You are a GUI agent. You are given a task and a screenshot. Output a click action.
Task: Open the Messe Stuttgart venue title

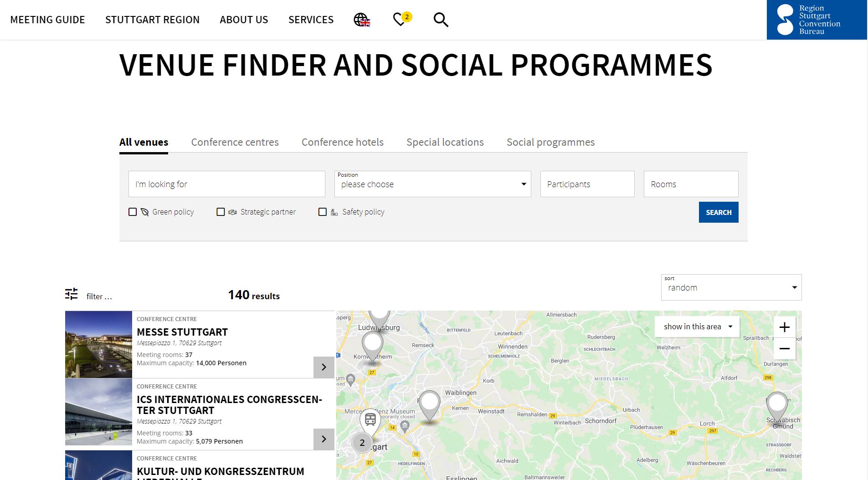pyautogui.click(x=182, y=332)
